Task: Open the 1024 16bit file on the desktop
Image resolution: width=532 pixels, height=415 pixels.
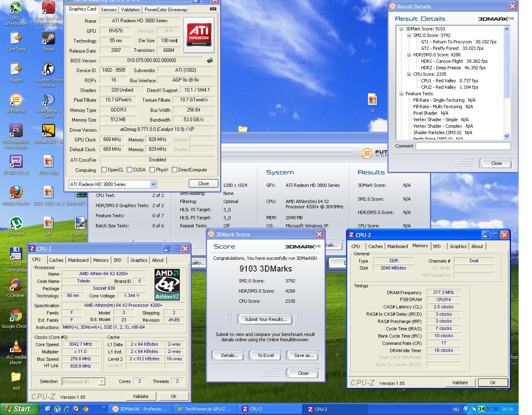Action: [48, 165]
